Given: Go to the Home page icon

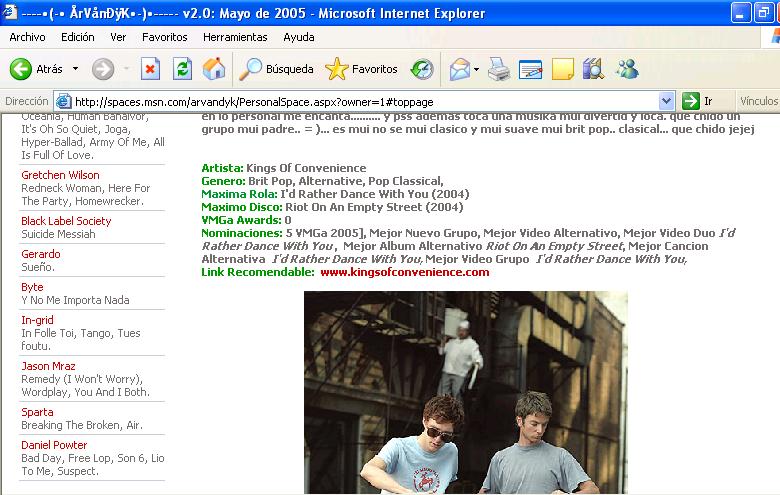Looking at the screenshot, I should pyautogui.click(x=214, y=69).
